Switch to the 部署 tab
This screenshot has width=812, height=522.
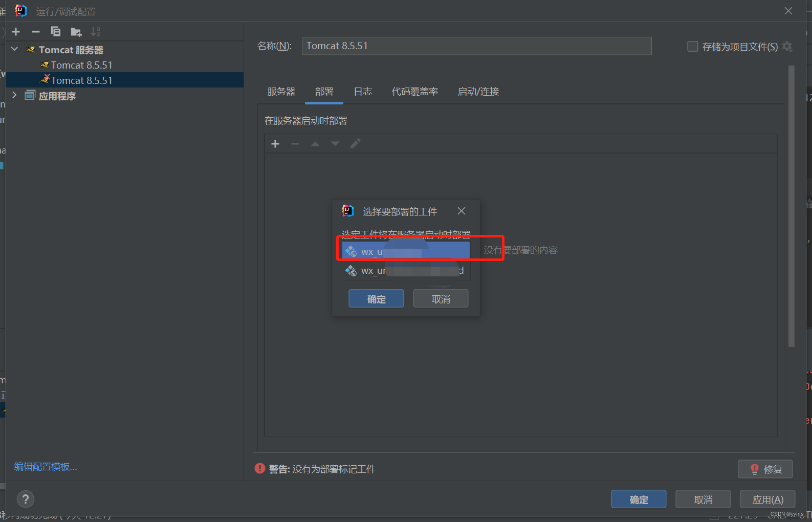point(324,92)
